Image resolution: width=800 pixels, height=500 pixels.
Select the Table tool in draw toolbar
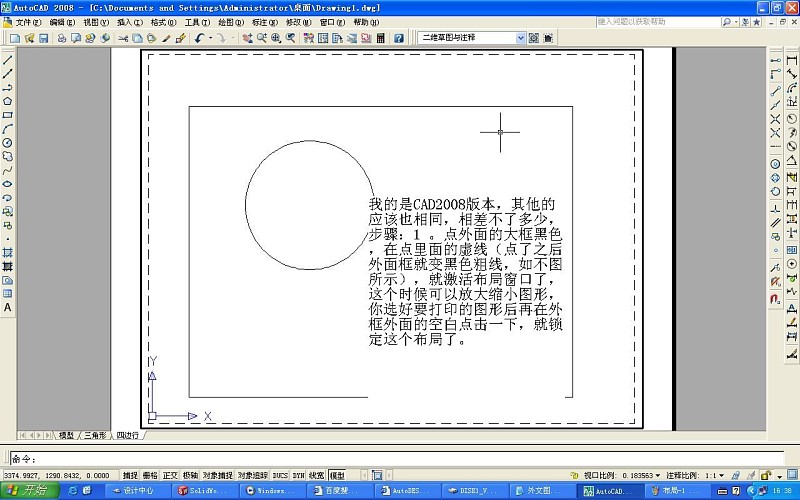8,294
